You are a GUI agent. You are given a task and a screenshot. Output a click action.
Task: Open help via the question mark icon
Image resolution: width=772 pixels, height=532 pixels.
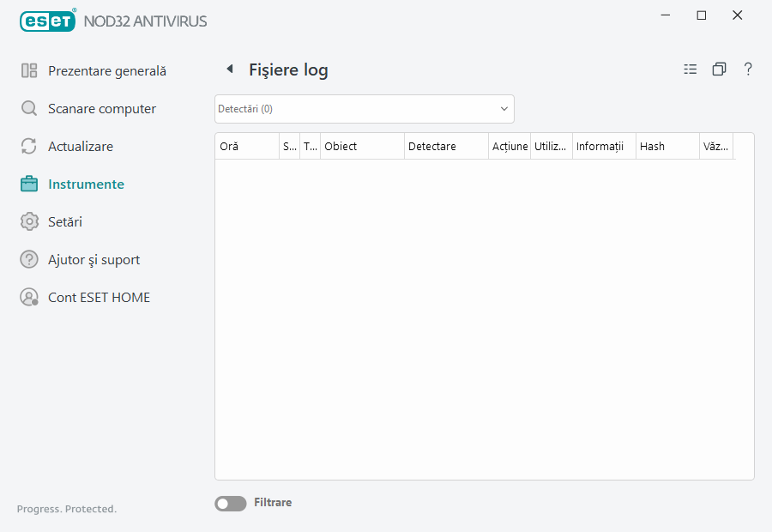point(748,70)
